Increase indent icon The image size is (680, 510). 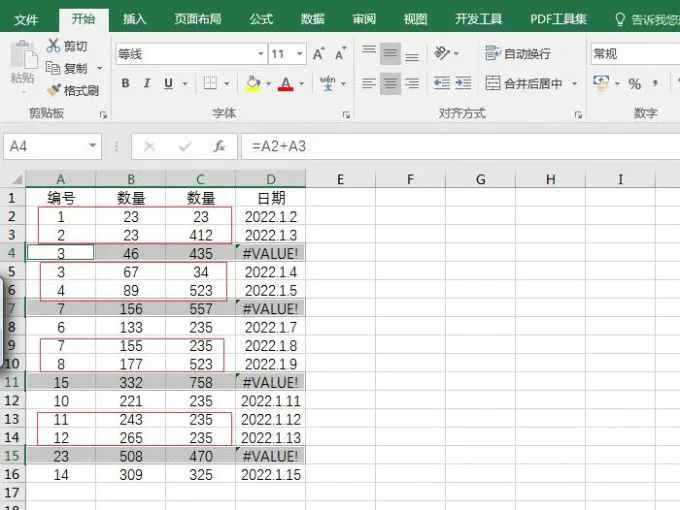coord(463,83)
